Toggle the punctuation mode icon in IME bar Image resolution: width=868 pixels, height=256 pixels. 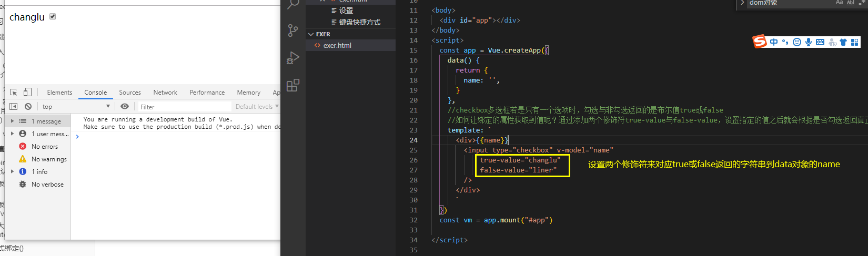(785, 42)
